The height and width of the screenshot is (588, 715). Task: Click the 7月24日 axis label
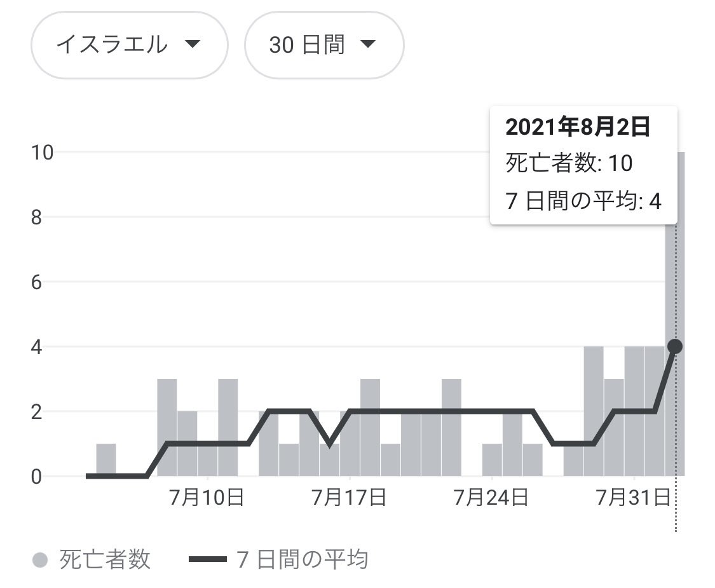coord(491,497)
